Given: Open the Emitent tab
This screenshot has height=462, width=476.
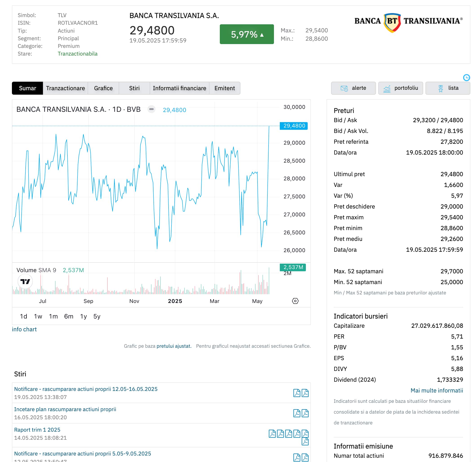Looking at the screenshot, I should tap(225, 88).
